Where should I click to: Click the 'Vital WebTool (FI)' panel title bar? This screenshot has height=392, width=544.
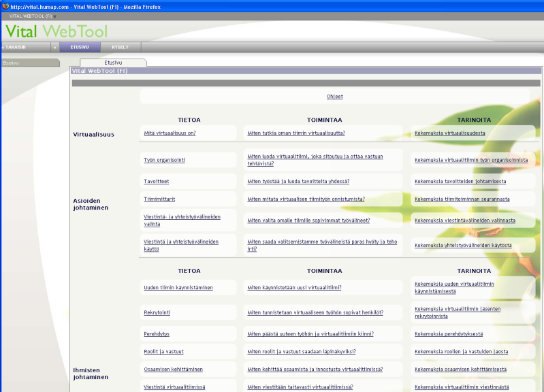[x=306, y=71]
